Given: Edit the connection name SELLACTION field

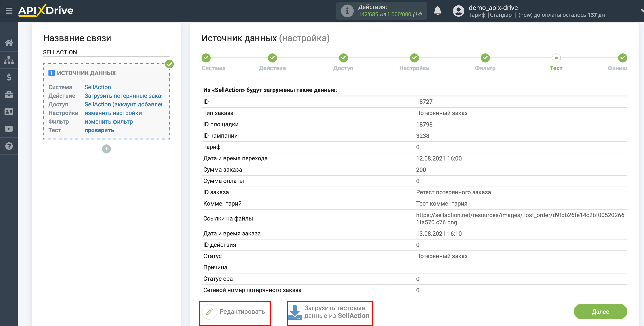Looking at the screenshot, I should [x=106, y=52].
